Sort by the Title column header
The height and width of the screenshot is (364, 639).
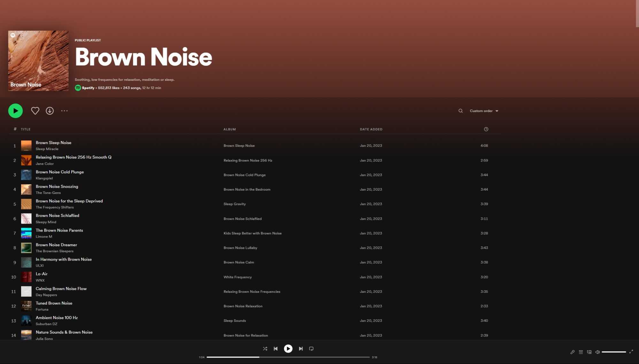click(x=26, y=129)
